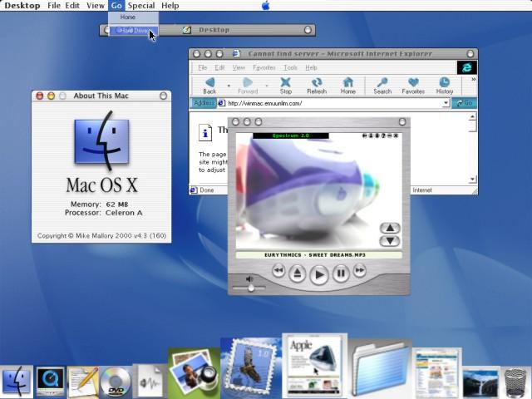The height and width of the screenshot is (399, 532).
Task: Go to Home page in Internet Explorer
Action: tap(348, 86)
